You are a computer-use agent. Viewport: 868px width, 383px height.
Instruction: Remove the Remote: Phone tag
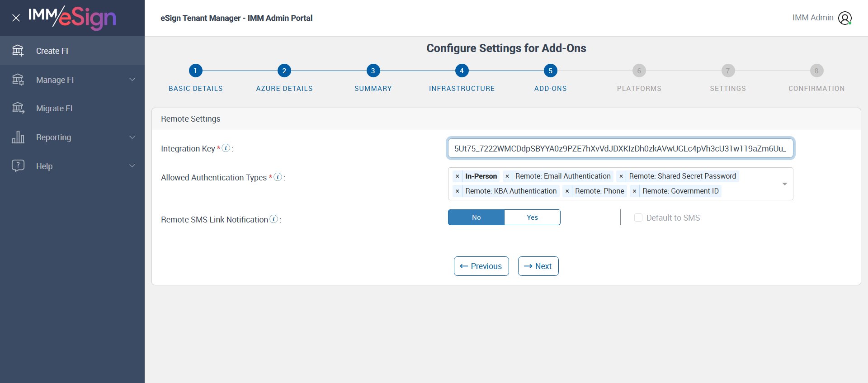(x=567, y=191)
